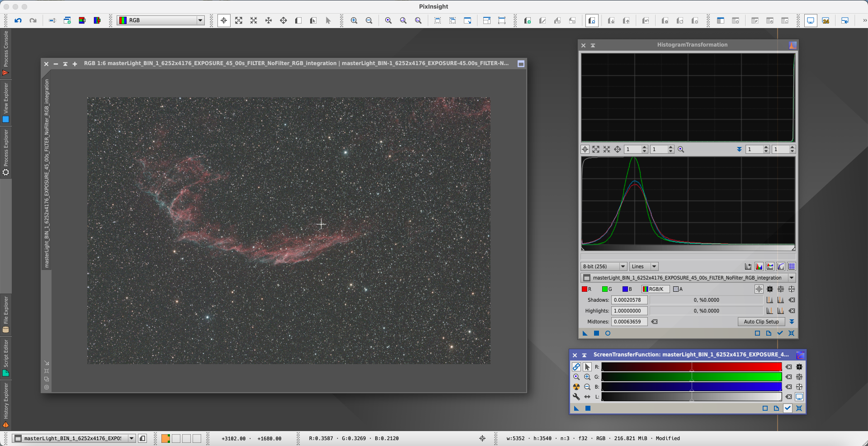The width and height of the screenshot is (868, 446).
Task: Select the B channel in HistogramTransformation
Action: pyautogui.click(x=627, y=289)
